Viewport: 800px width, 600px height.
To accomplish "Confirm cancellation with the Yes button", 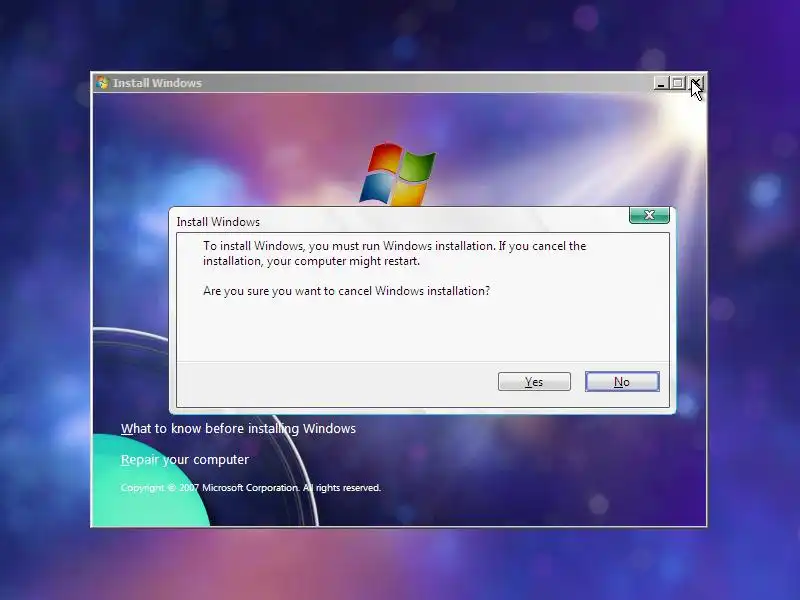I will 534,382.
